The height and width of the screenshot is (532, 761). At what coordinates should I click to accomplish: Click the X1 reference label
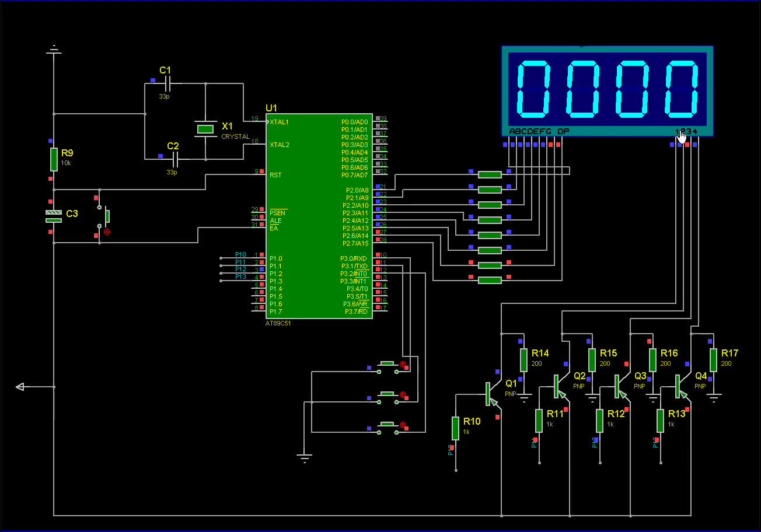click(x=227, y=126)
